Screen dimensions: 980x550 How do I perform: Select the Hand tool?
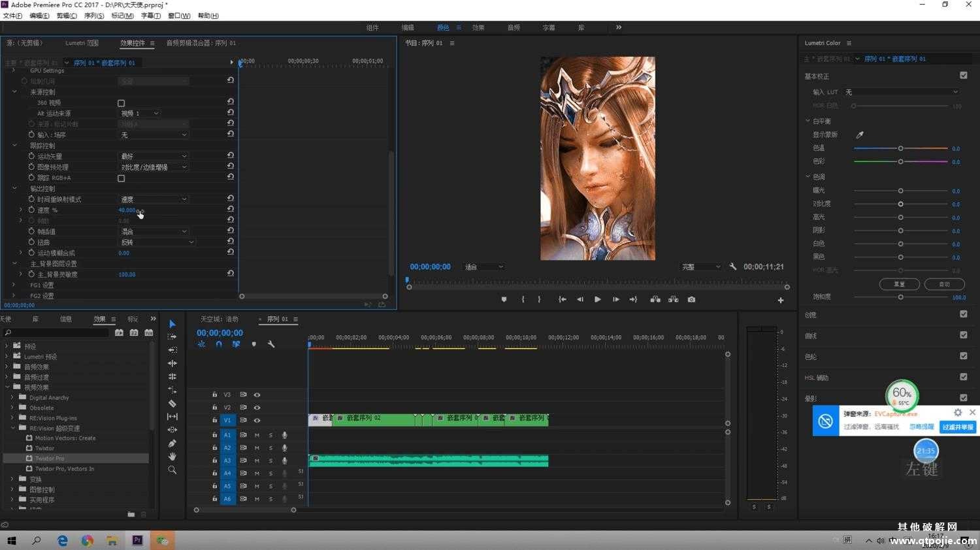(x=172, y=457)
